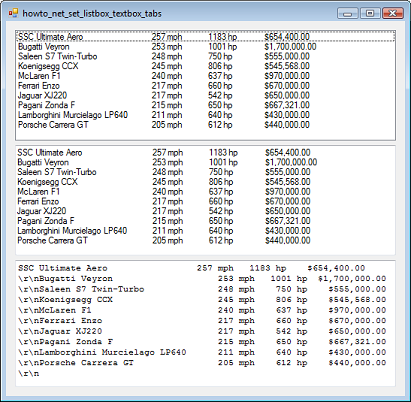Click Lamborghini Murcielago LP640 in the middle text box
The width and height of the screenshot is (411, 402).
(x=72, y=231)
